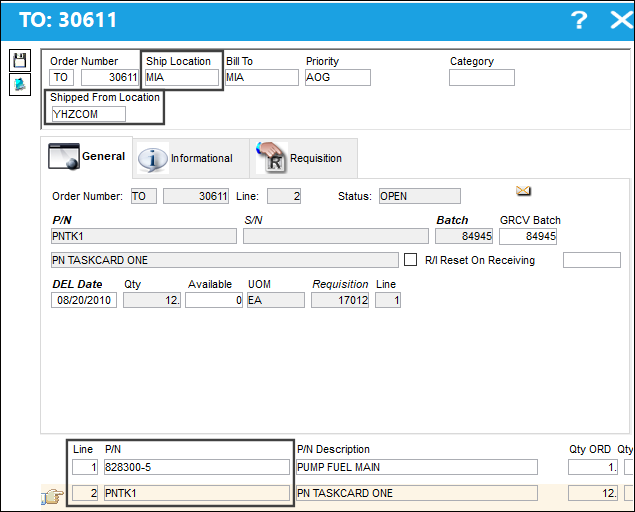The width and height of the screenshot is (635, 512).
Task: Click the pointing hand row indicator
Action: (53, 496)
